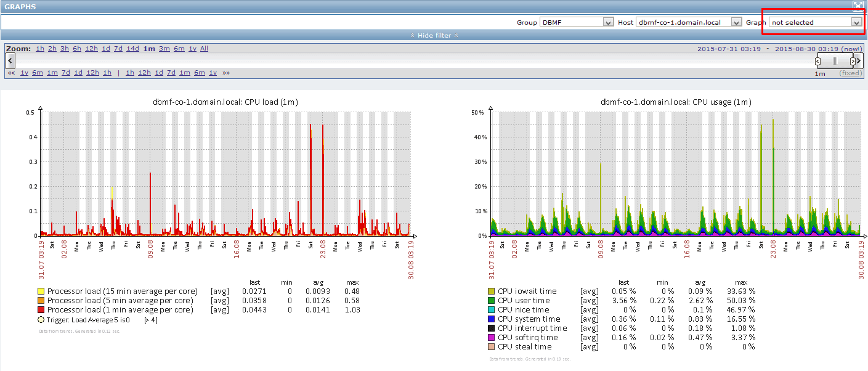This screenshot has width=868, height=371.
Task: Select the '1h' zoom level
Action: (x=39, y=48)
